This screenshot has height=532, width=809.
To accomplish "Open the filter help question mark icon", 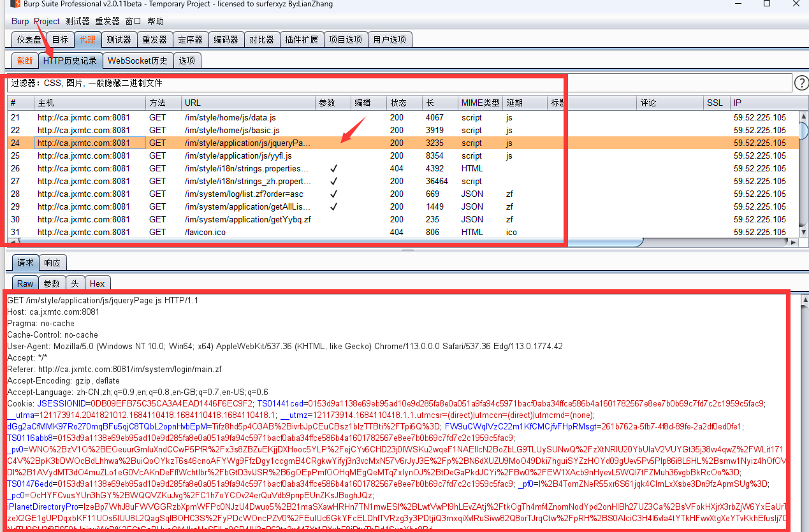I will tap(801, 83).
